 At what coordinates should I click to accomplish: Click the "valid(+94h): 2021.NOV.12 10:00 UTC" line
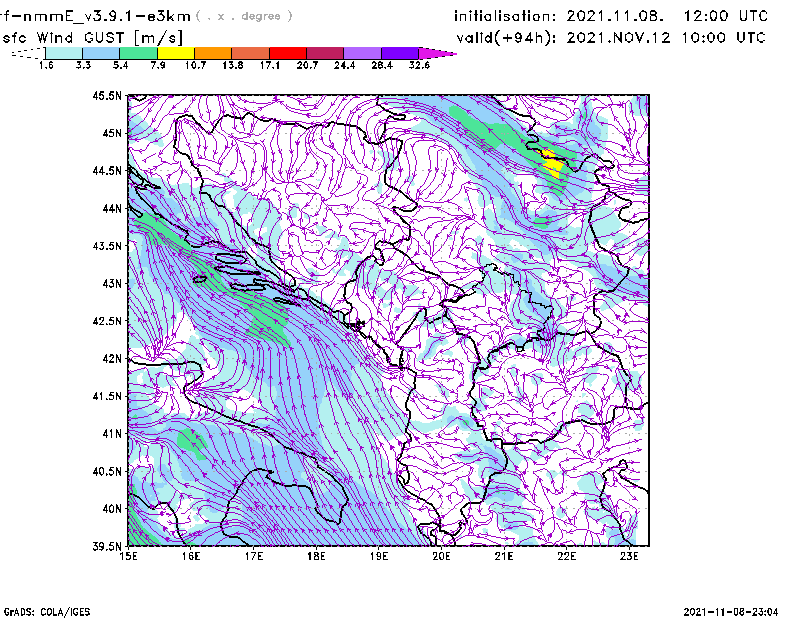(x=611, y=38)
